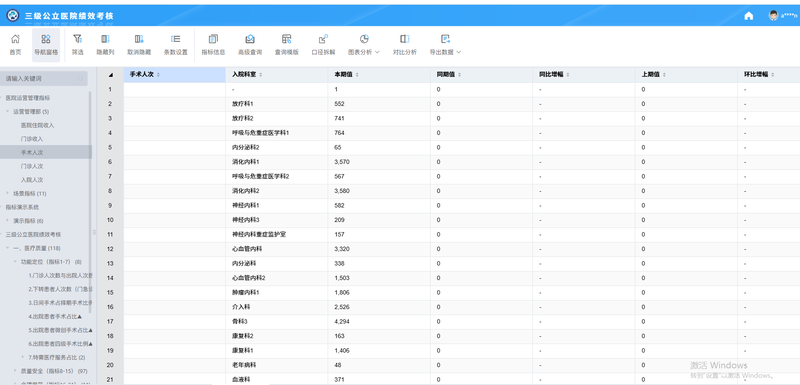This screenshot has width=800, height=385.
Task: Sort by the 本期值 column header
Action: point(345,74)
